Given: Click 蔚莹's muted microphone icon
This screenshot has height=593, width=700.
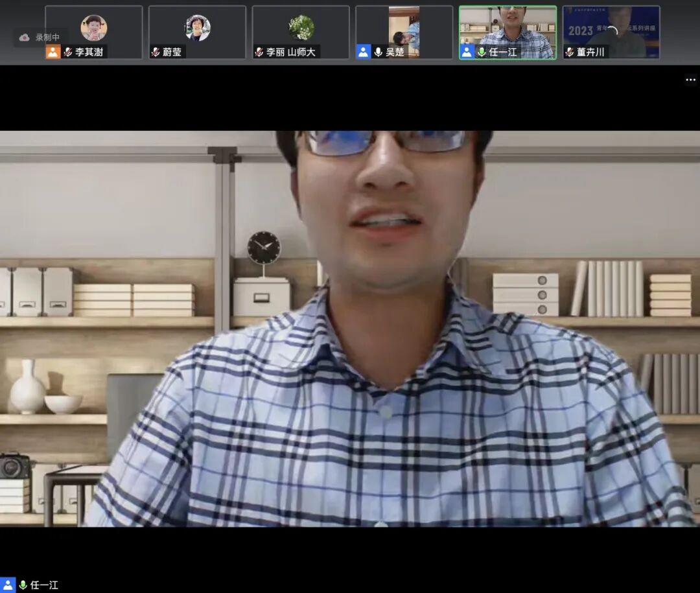Looking at the screenshot, I should coord(156,52).
